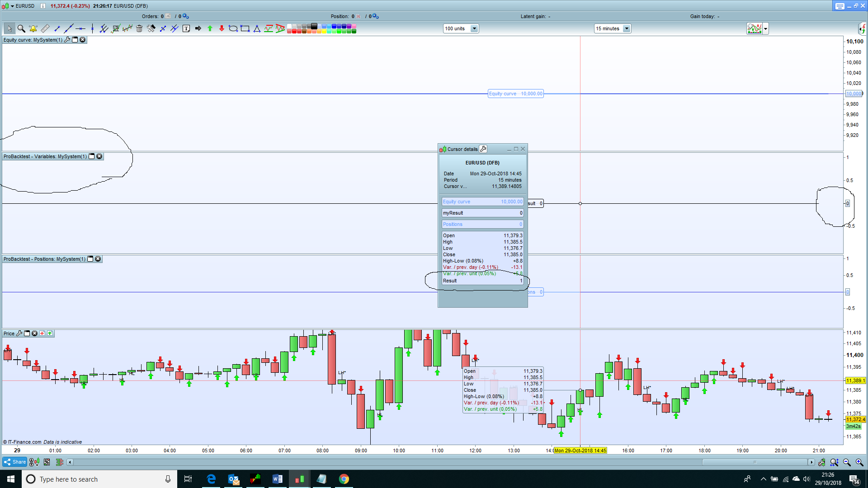Viewport: 868px width, 488px height.
Task: Open Google Chrome from the taskbar
Action: [x=344, y=479]
